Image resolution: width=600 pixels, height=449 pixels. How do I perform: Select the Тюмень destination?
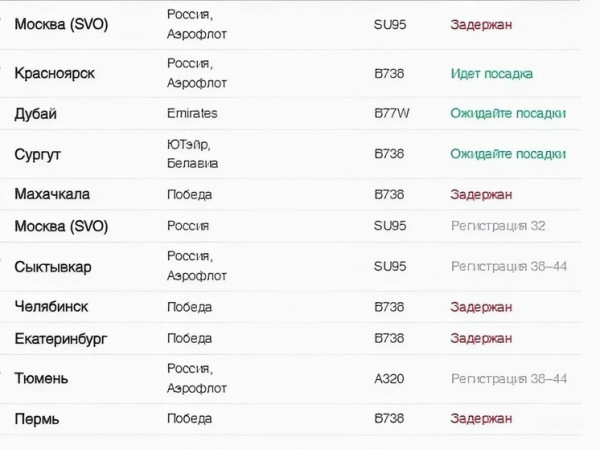[42, 379]
